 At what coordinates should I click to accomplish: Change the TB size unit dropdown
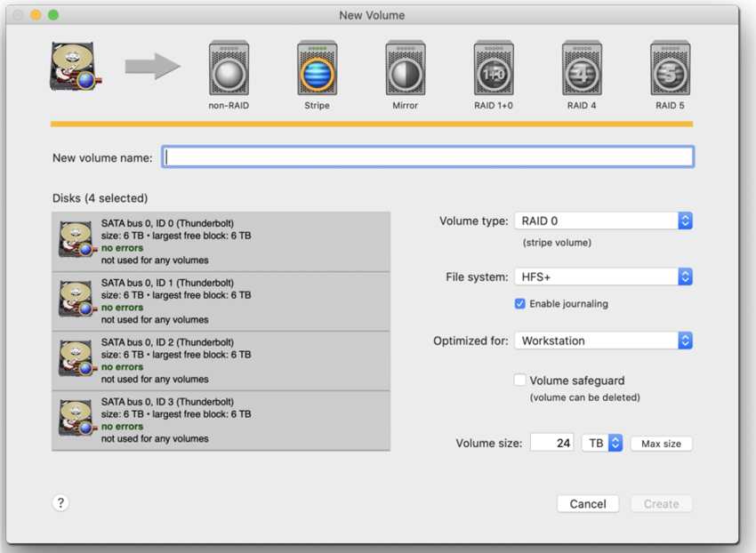[602, 443]
